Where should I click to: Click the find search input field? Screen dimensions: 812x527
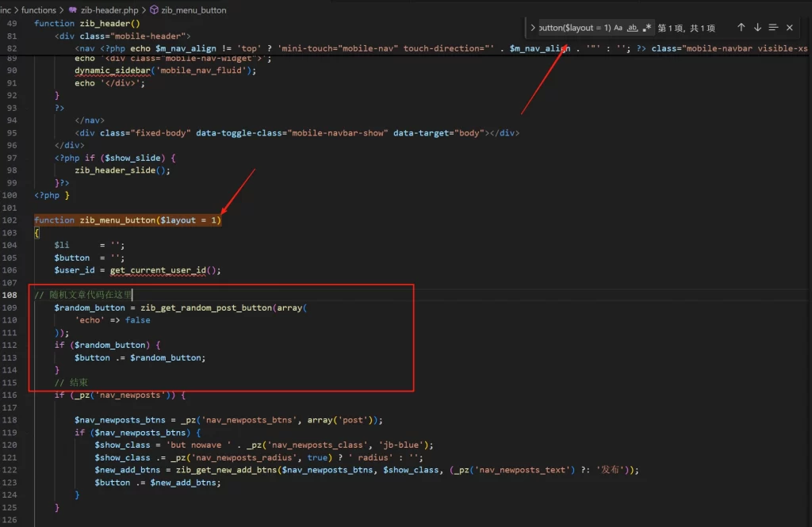pyautogui.click(x=574, y=28)
